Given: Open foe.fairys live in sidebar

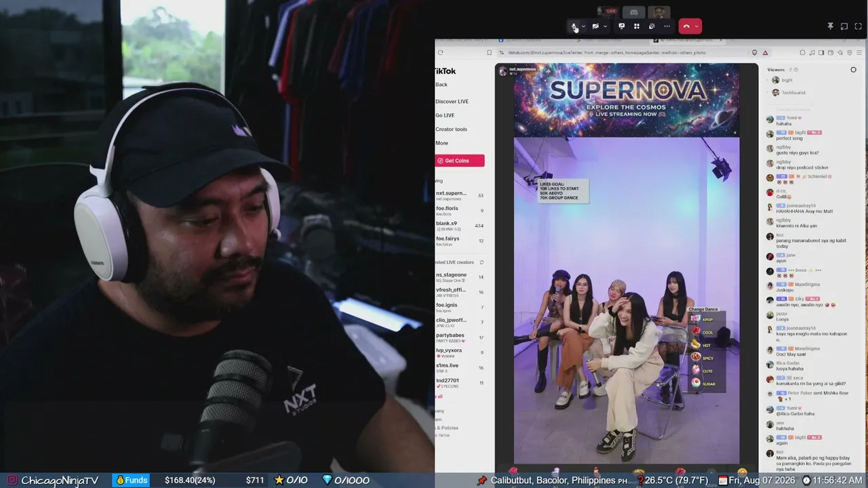Looking at the screenshot, I should click(460, 241).
